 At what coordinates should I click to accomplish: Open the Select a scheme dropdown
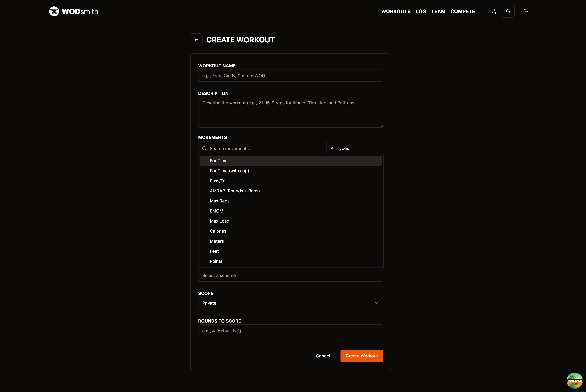[291, 276]
